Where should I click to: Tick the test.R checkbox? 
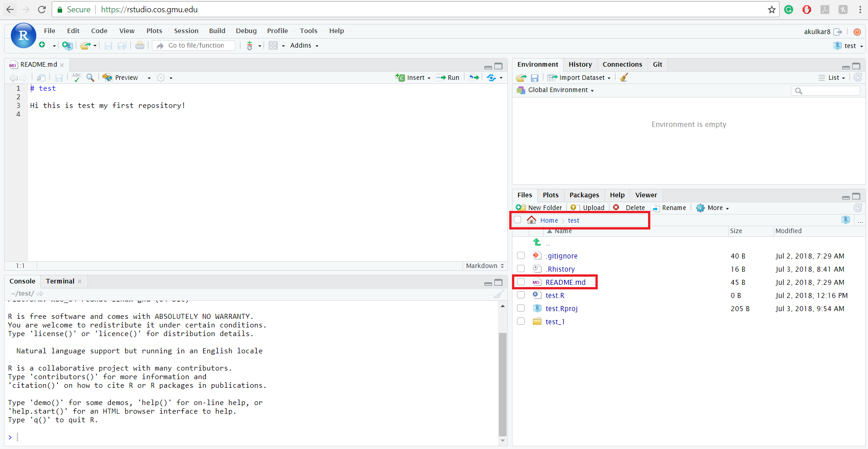point(521,295)
